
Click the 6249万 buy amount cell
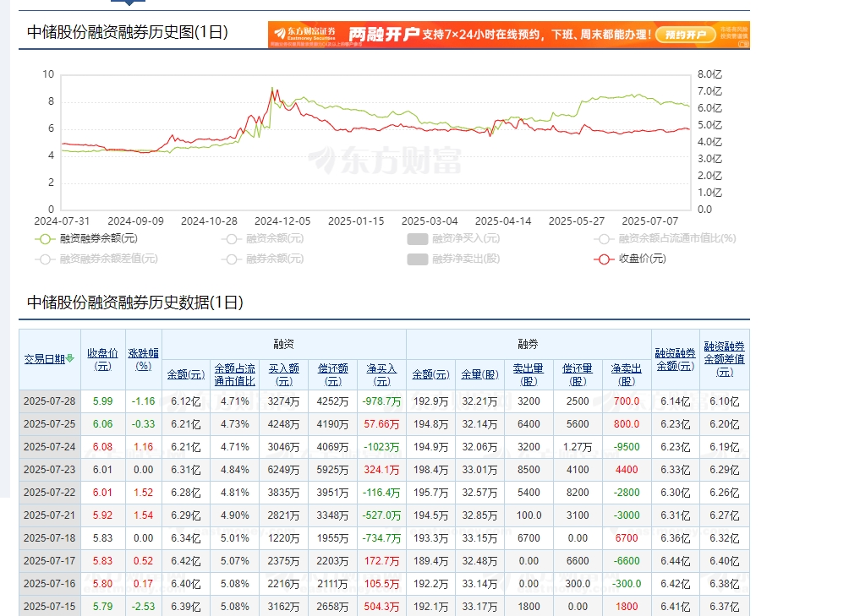point(284,470)
